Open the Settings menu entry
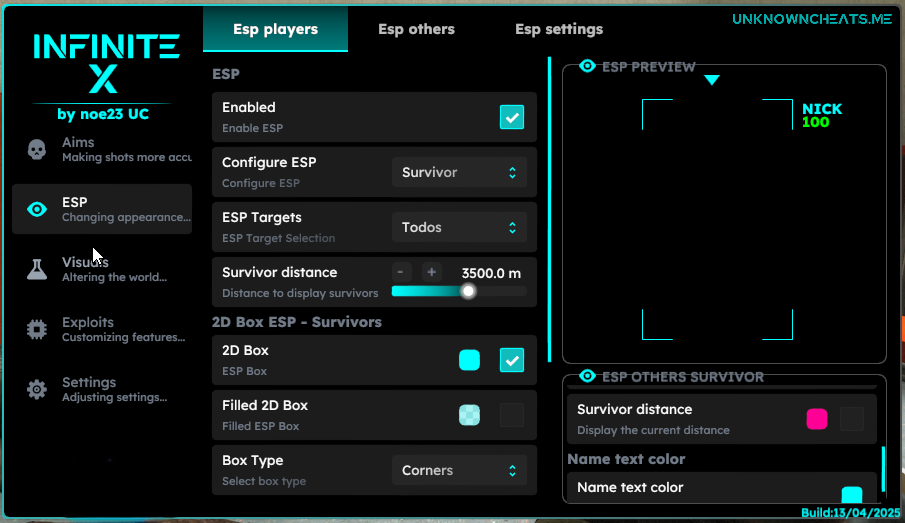 tap(102, 389)
